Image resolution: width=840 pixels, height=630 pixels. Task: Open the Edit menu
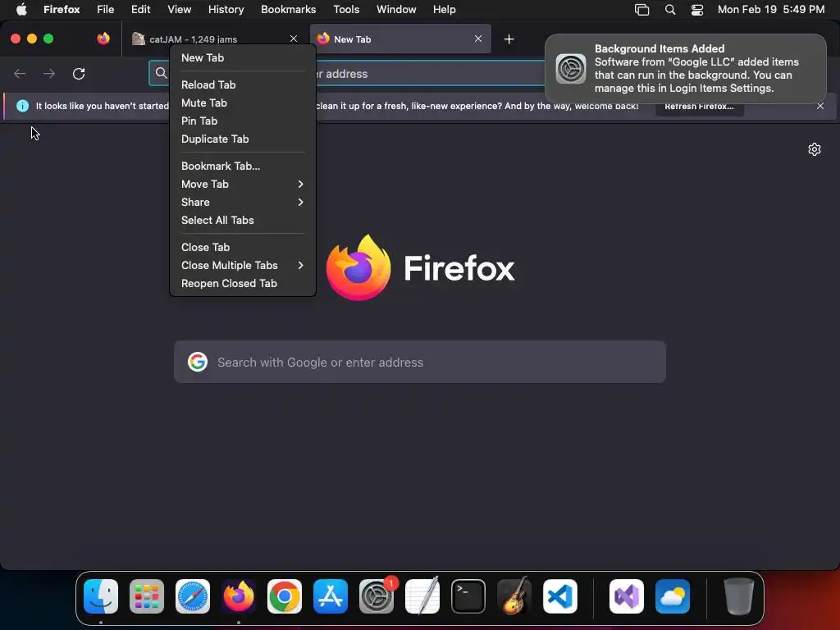pos(140,10)
